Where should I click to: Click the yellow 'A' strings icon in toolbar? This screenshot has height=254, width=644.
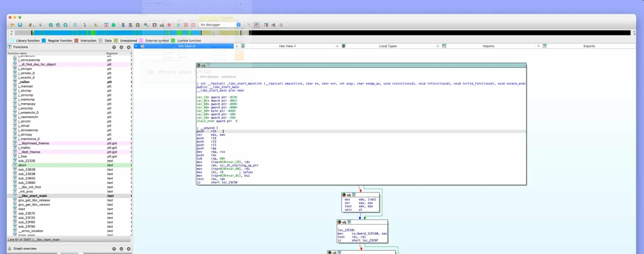coord(95,25)
